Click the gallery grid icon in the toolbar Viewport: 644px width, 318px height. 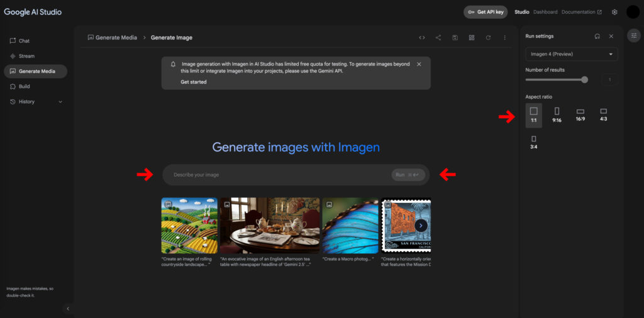472,37
